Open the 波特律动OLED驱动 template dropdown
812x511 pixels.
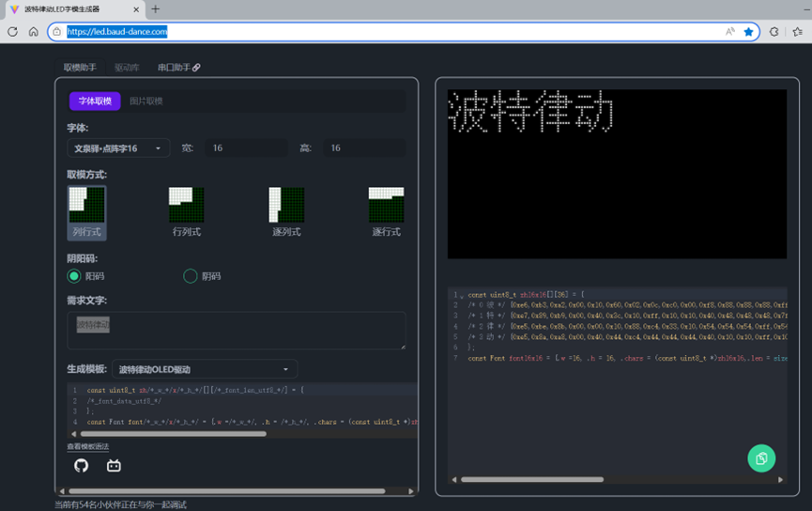coord(205,369)
